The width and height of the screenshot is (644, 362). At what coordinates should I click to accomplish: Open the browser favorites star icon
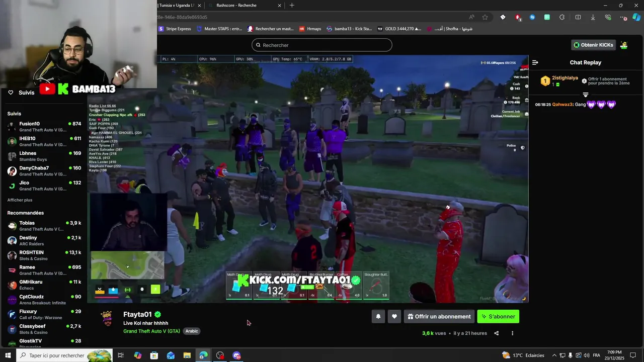[x=485, y=17]
